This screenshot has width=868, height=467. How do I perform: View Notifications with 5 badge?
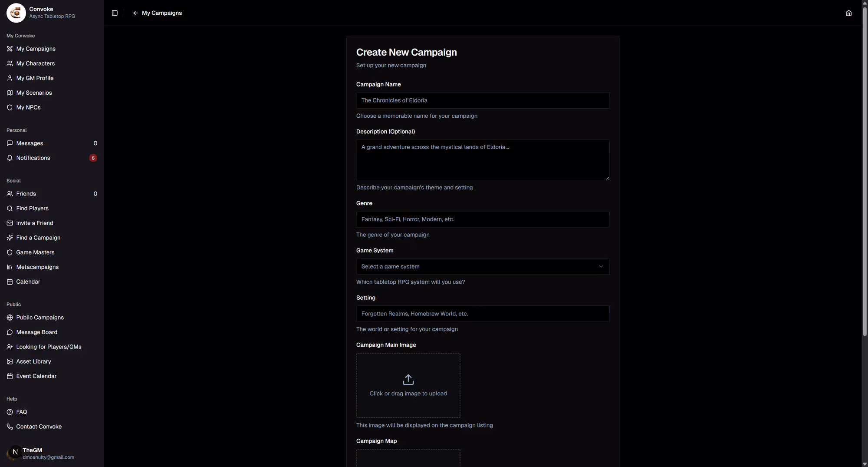click(x=52, y=158)
